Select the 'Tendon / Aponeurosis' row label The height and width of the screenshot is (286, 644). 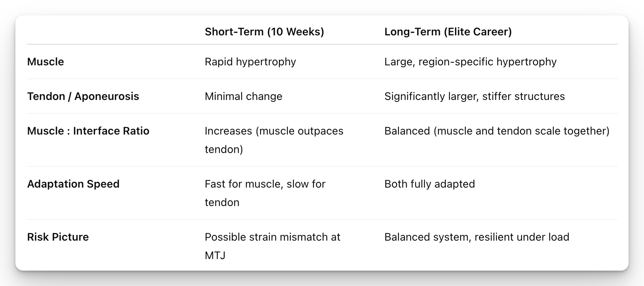click(x=83, y=96)
